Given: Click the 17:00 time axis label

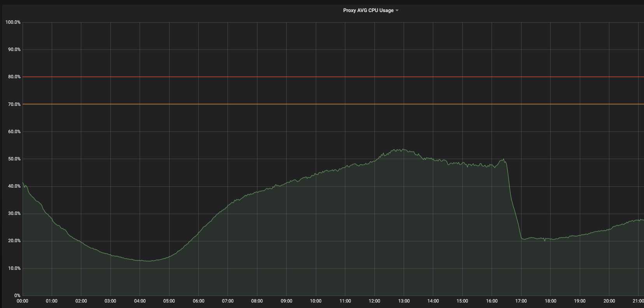Looking at the screenshot, I should (521, 301).
